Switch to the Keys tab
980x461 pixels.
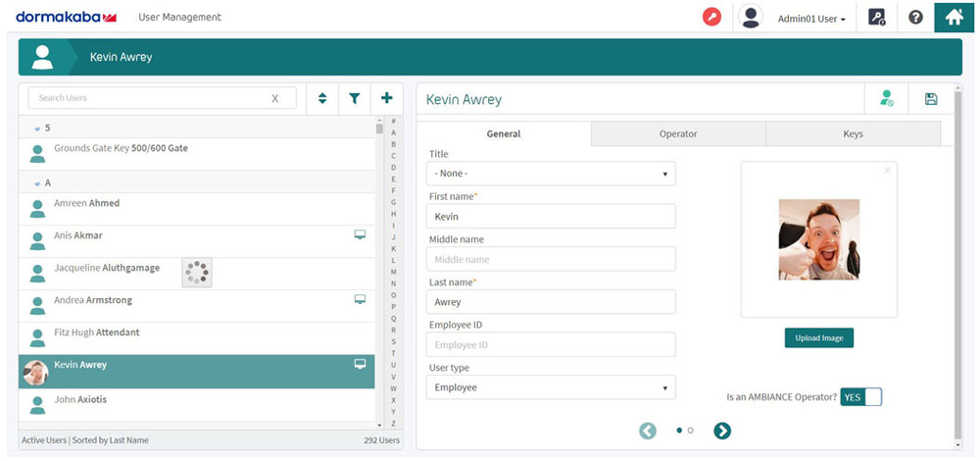[853, 133]
